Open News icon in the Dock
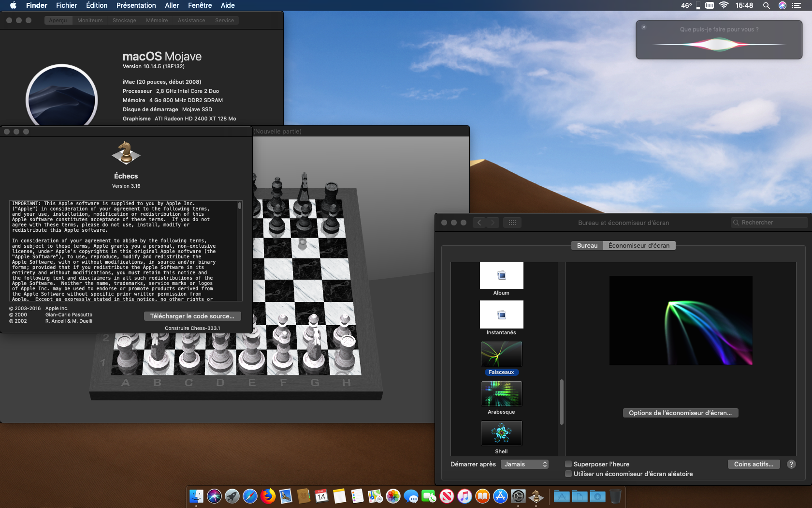The height and width of the screenshot is (508, 812). (x=447, y=496)
